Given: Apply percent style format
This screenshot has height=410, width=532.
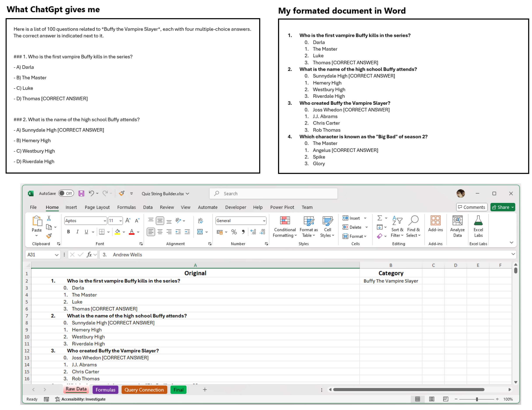Looking at the screenshot, I should [x=234, y=232].
